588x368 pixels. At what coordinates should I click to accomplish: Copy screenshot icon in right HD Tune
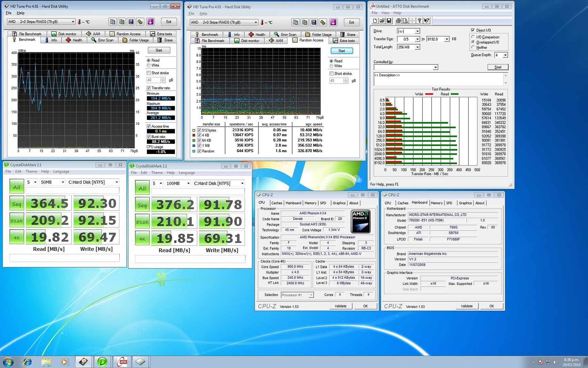tap(305, 22)
